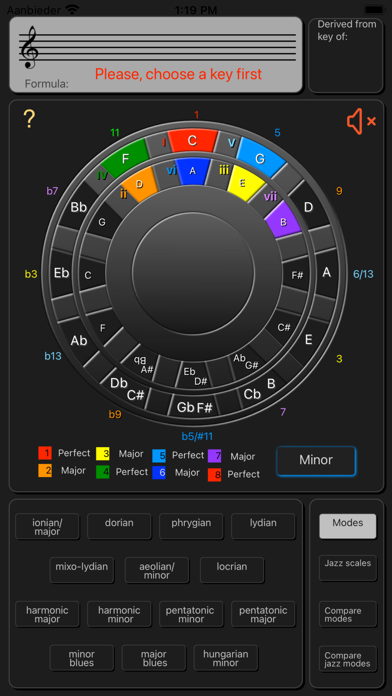Tap inner ring Bb/A# key
Screen dimensions: 392x696
pos(142,364)
